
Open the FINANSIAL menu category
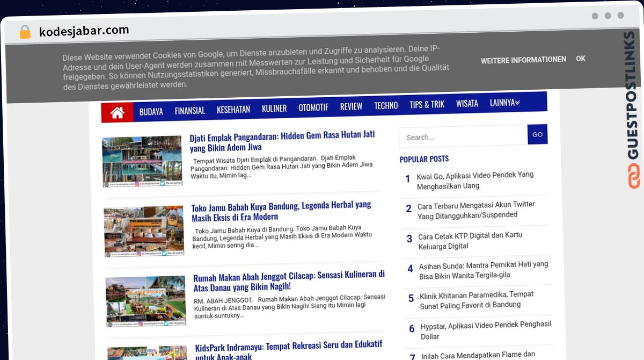(x=190, y=111)
